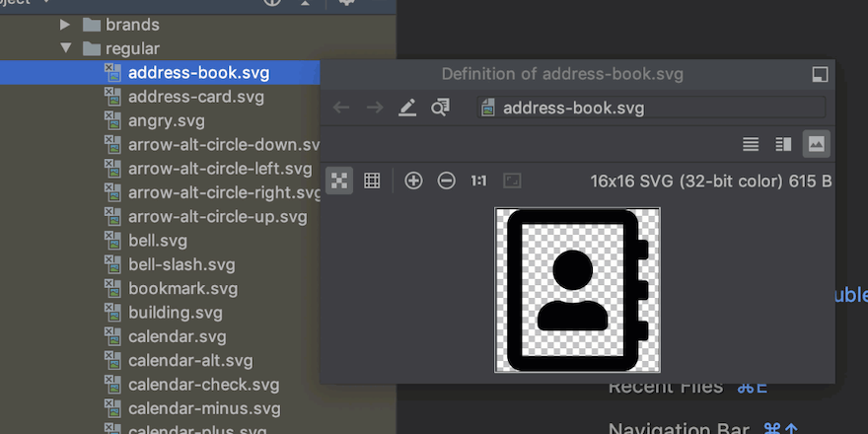Open popup in tool window icon
This screenshot has height=434, width=868.
[x=819, y=75]
